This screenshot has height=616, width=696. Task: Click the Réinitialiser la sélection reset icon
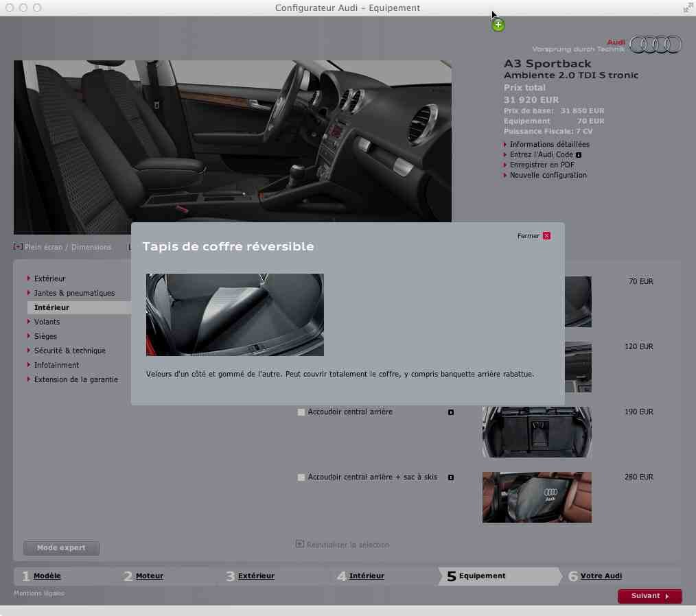click(x=300, y=544)
